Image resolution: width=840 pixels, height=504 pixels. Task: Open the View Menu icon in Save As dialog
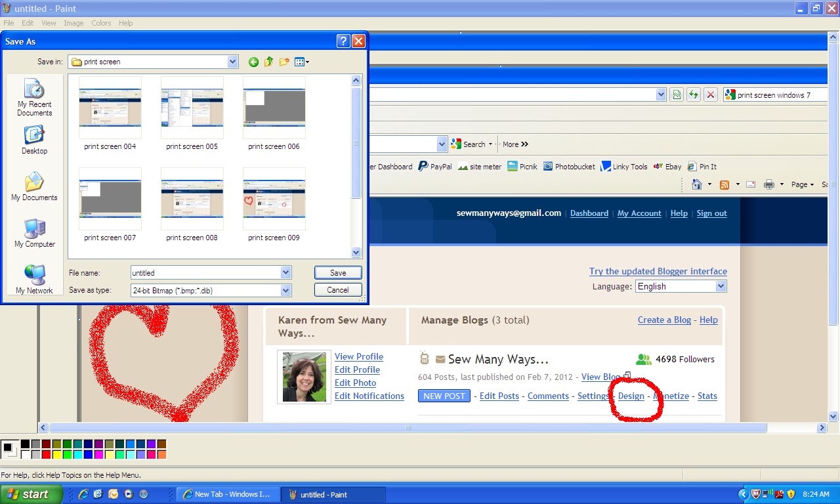[x=299, y=61]
